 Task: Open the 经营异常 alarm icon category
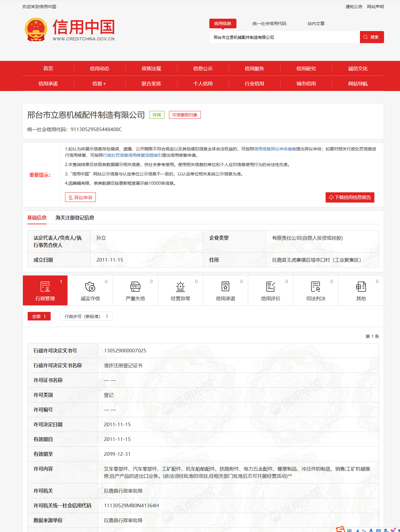coord(180,290)
